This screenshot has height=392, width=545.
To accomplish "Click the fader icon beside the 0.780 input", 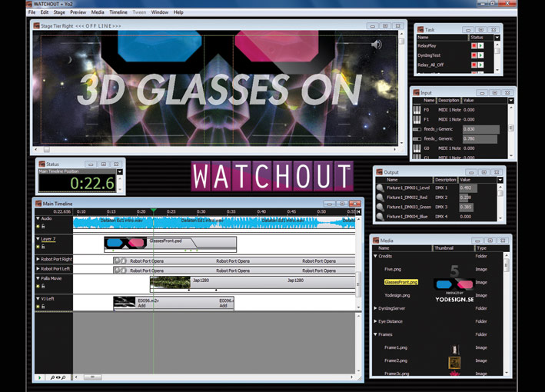I will click(x=417, y=138).
